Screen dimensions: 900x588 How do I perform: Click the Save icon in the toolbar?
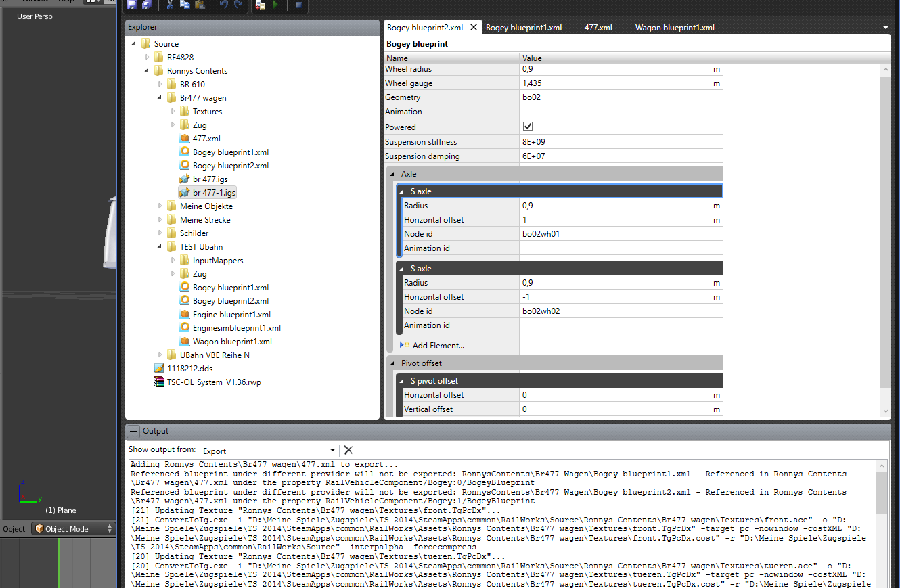[131, 5]
